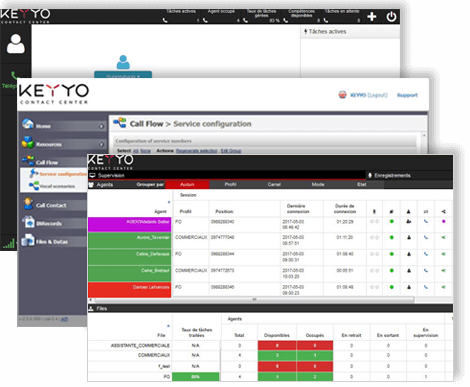Viewport: 470px width, 387px height.
Task: Click the purple share icon in Adelaide's row
Action: [x=443, y=221]
